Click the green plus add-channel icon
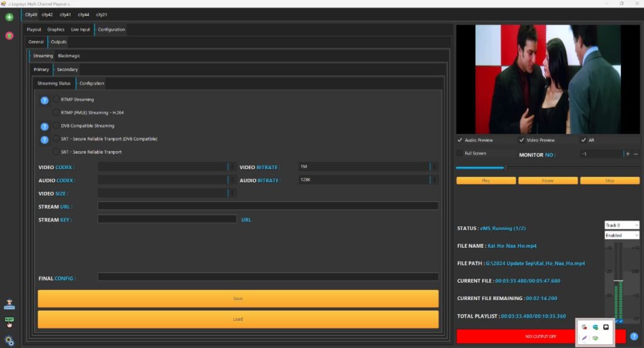This screenshot has width=644, height=348. (x=9, y=17)
